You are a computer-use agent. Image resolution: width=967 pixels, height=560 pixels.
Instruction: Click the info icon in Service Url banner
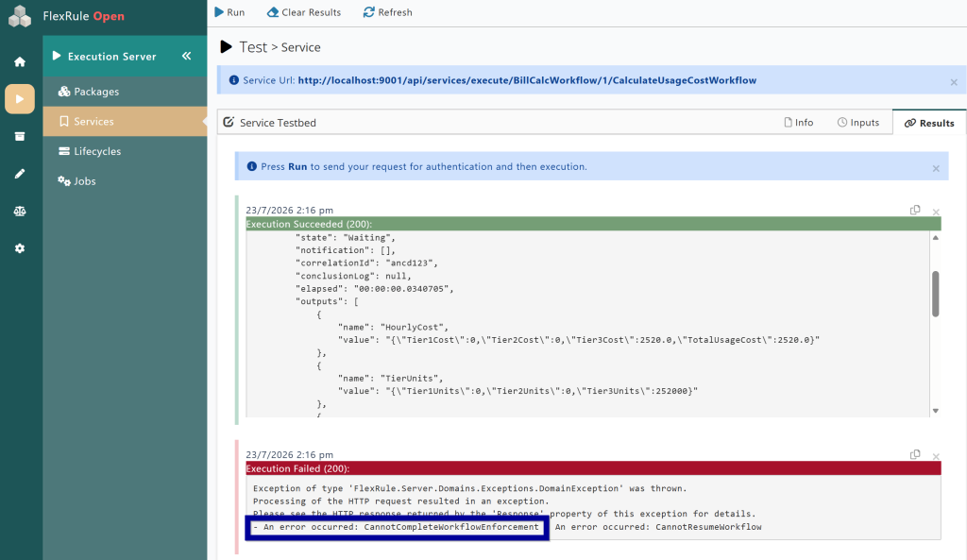point(234,80)
